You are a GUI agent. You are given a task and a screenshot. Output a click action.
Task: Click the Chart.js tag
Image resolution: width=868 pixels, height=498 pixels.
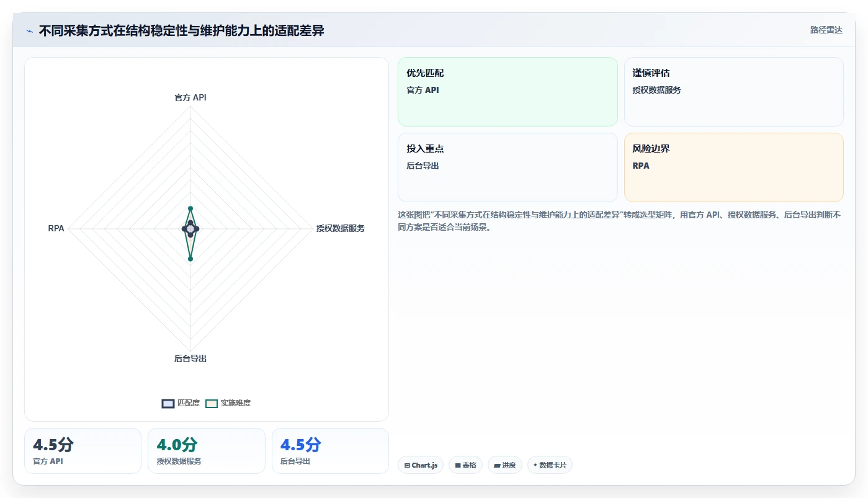[x=421, y=465]
